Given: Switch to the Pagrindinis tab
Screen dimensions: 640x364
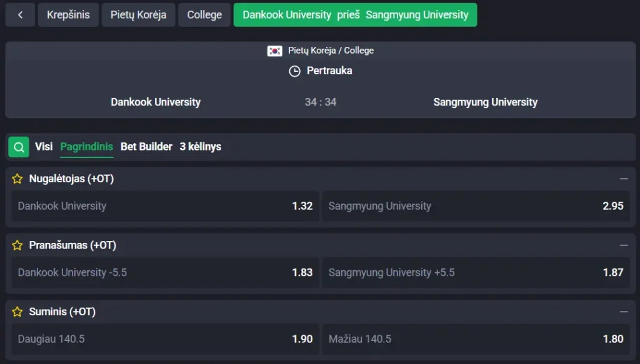Looking at the screenshot, I should coord(86,147).
